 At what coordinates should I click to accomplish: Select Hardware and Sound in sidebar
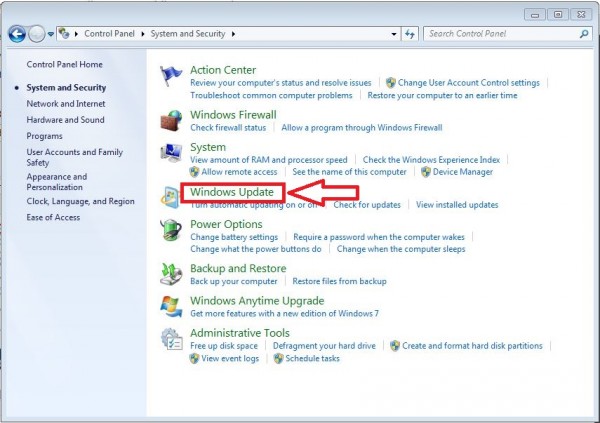tap(66, 120)
